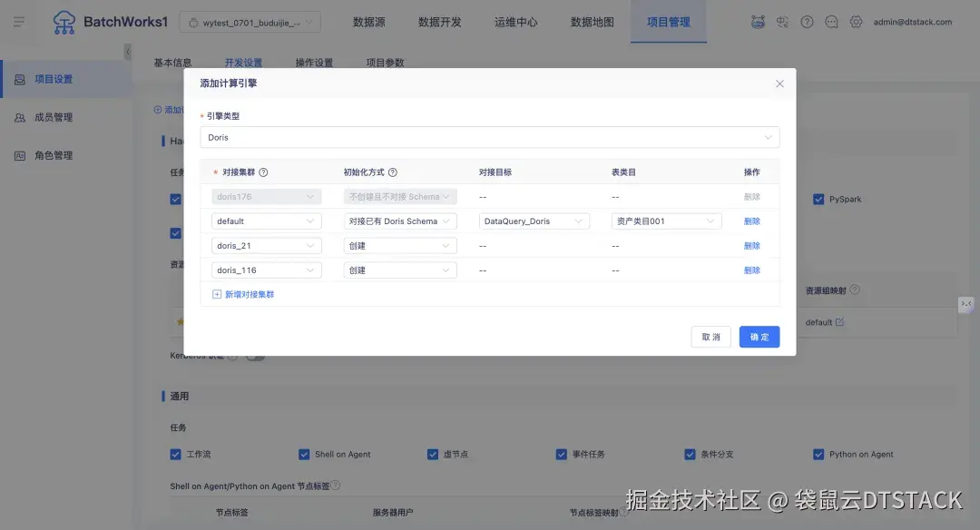Open the doris_21 cluster dropdown
Image resolution: width=980 pixels, height=530 pixels.
pos(266,245)
